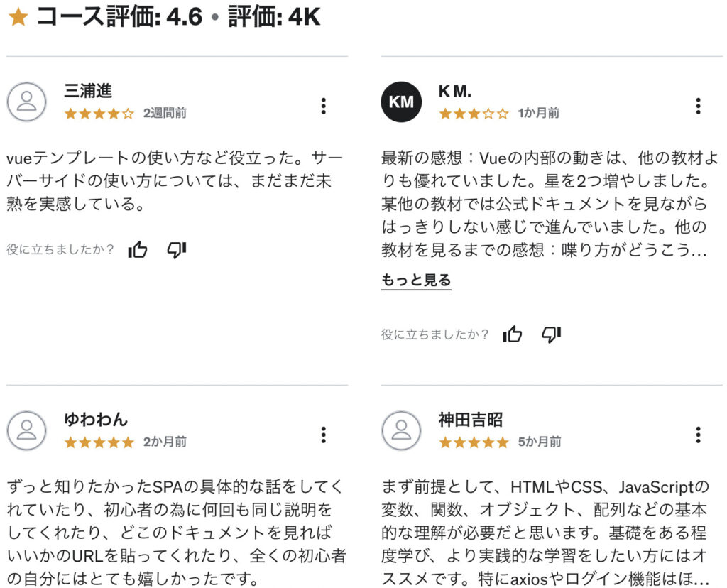727x588 pixels.
Task: Click the course rating gold star header icon
Action: coord(18,17)
